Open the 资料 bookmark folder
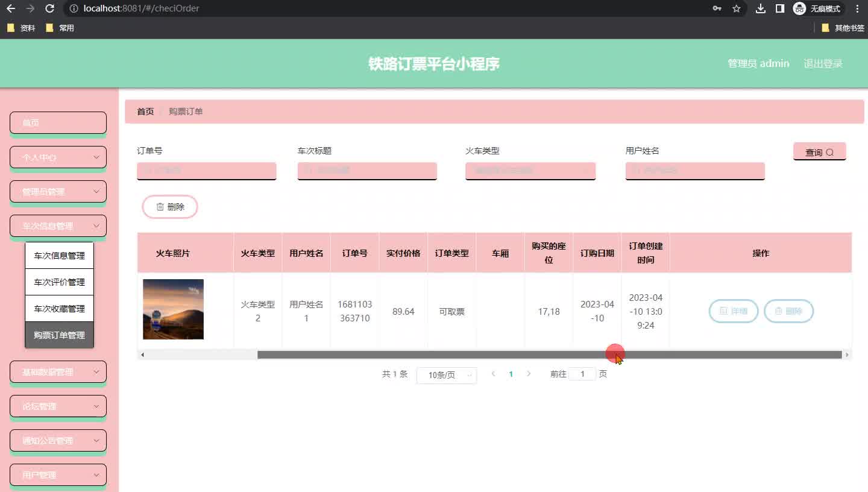The width and height of the screenshot is (868, 492). click(21, 28)
